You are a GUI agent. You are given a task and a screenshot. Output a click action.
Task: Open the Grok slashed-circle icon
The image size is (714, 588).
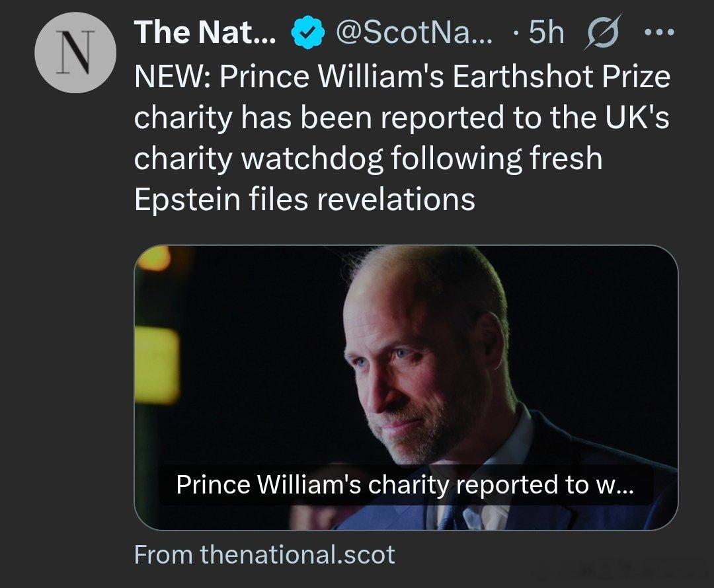pos(600,32)
